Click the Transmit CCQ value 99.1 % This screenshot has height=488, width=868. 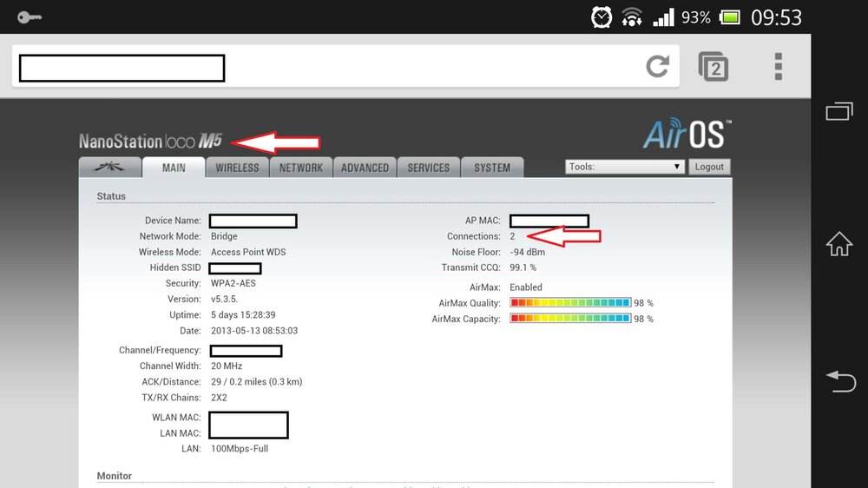(523, 267)
